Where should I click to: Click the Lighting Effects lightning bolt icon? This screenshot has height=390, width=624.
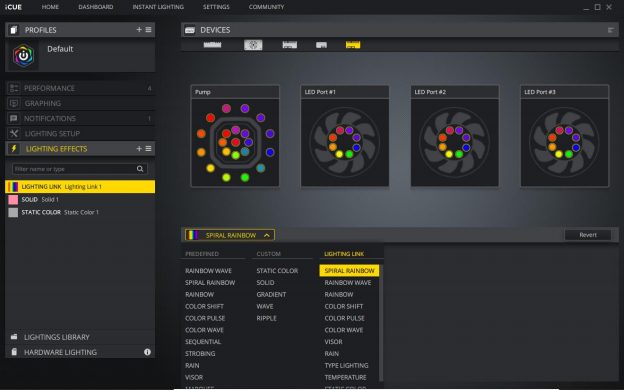[x=14, y=148]
